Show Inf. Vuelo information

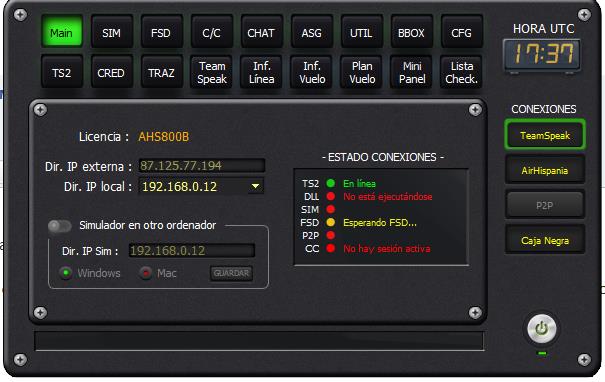pos(311,72)
